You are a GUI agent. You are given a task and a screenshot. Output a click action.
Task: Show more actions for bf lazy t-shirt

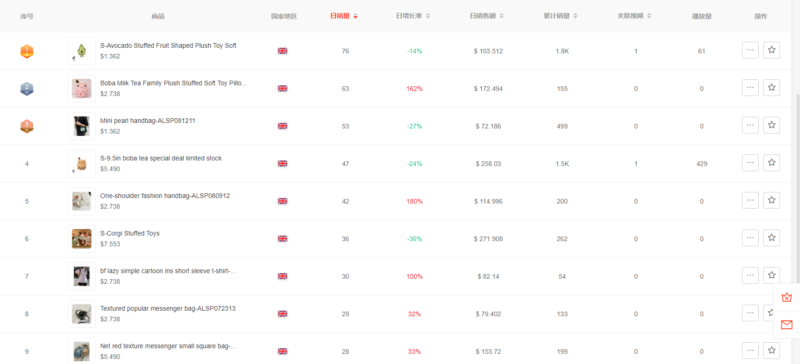(x=750, y=276)
